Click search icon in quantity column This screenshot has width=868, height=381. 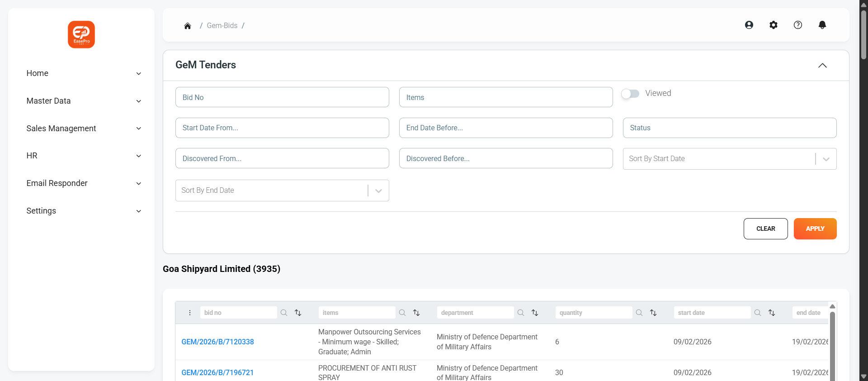click(x=639, y=313)
